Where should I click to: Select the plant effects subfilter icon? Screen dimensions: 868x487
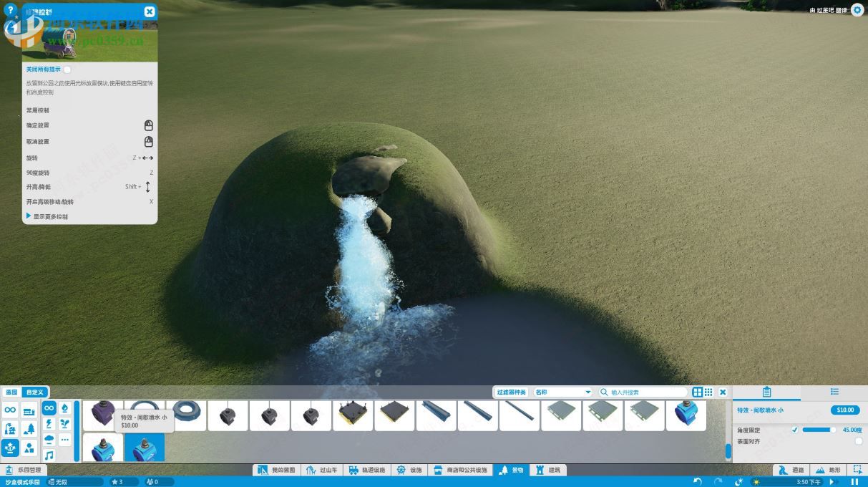(65, 424)
